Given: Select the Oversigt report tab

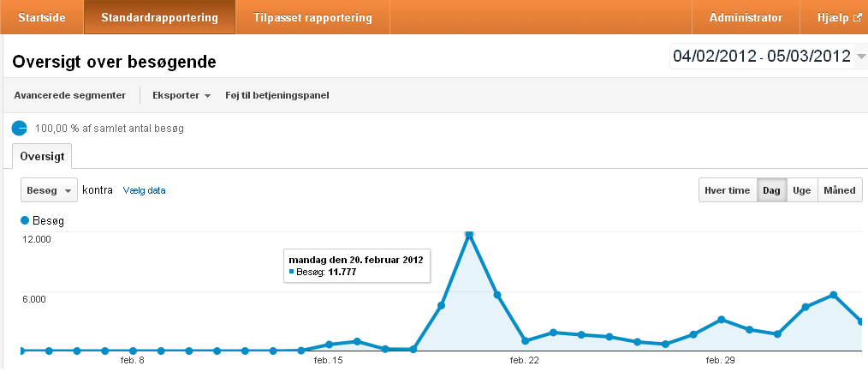Looking at the screenshot, I should (x=43, y=157).
